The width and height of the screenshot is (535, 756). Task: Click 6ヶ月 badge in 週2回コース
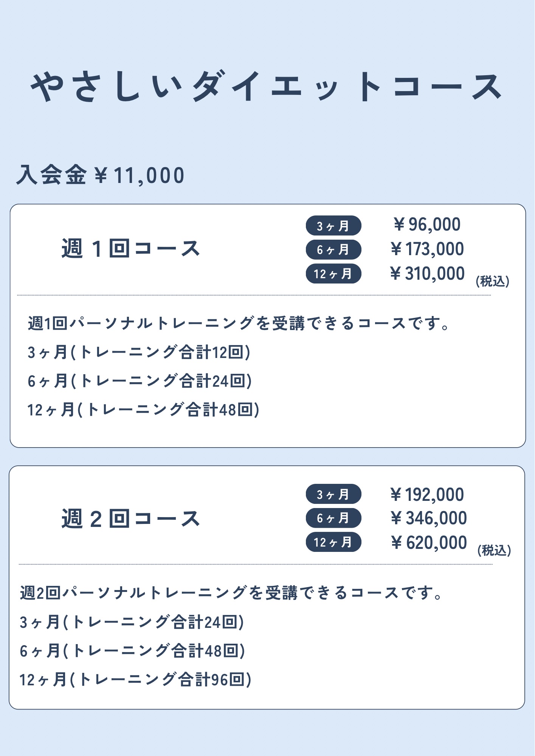coord(333,518)
